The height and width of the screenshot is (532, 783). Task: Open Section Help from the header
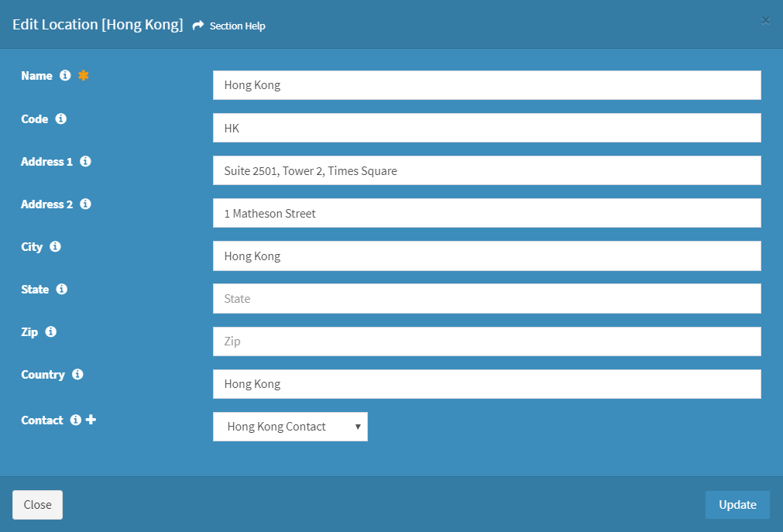pos(228,25)
